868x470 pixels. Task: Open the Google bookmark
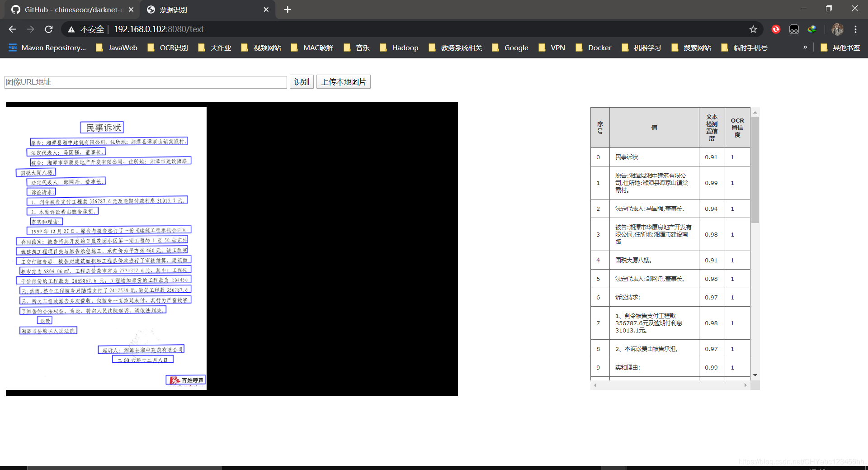[x=516, y=47]
